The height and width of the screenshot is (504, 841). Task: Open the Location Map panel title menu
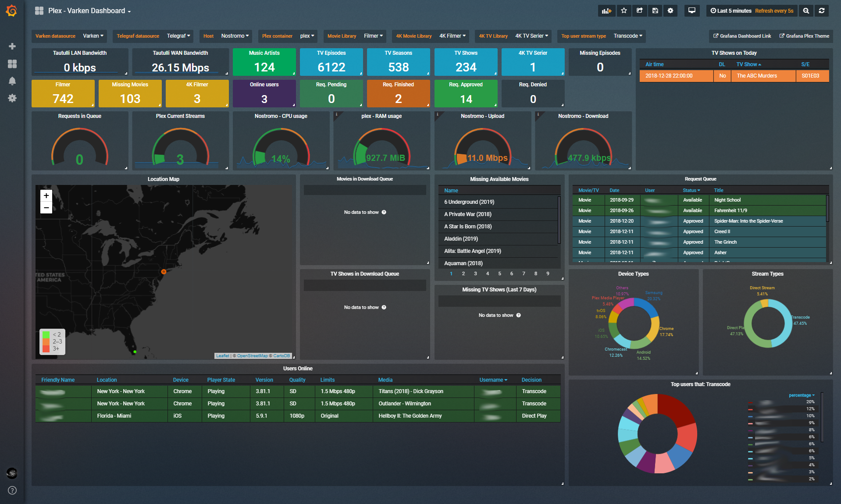(164, 179)
